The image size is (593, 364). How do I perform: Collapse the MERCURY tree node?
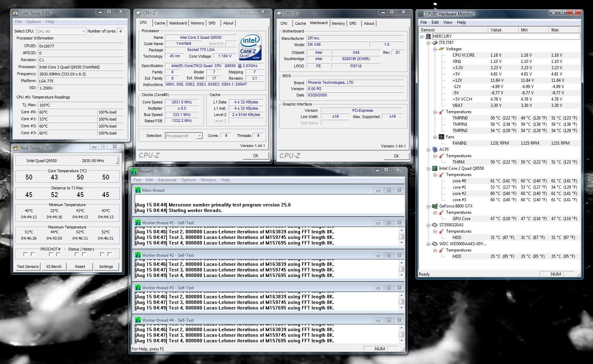pyautogui.click(x=422, y=36)
